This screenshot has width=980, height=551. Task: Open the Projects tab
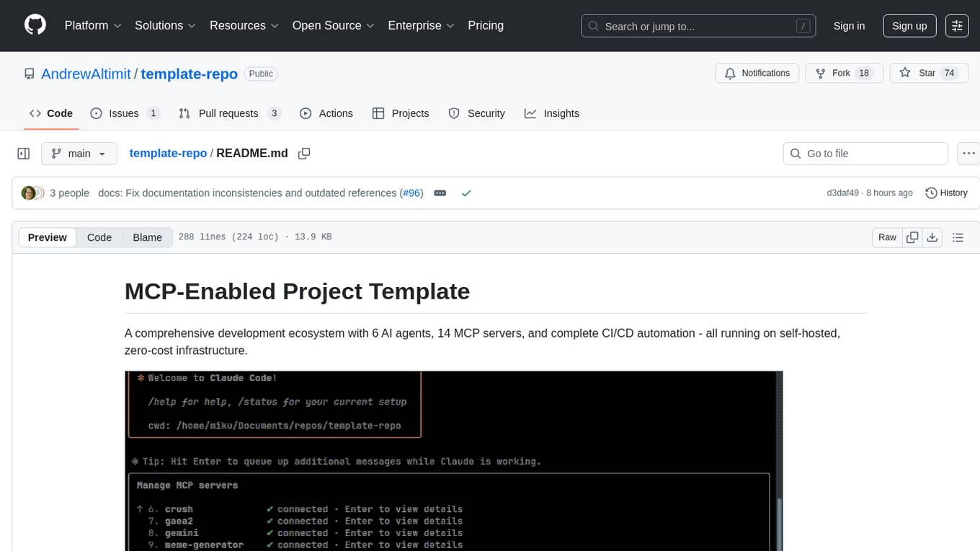[401, 113]
